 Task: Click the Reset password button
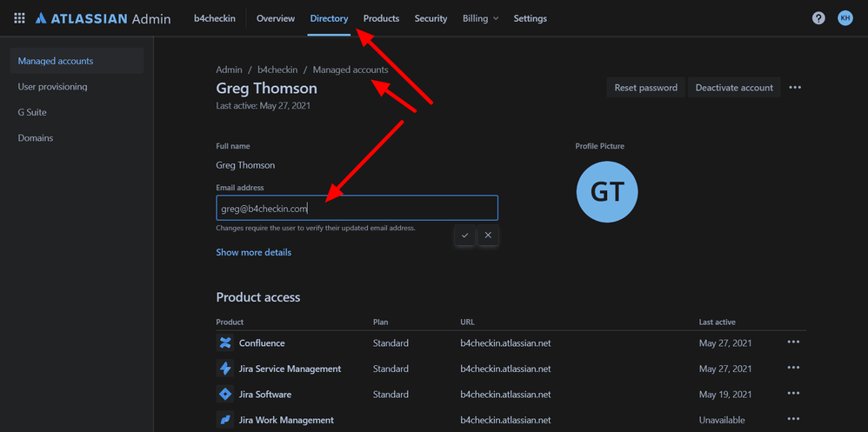click(646, 88)
